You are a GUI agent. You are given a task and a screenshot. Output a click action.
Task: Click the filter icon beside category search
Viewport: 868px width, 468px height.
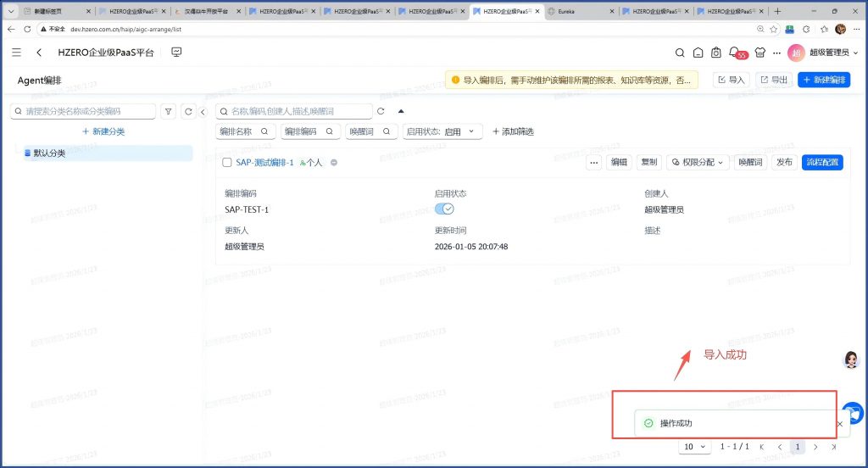pos(169,111)
